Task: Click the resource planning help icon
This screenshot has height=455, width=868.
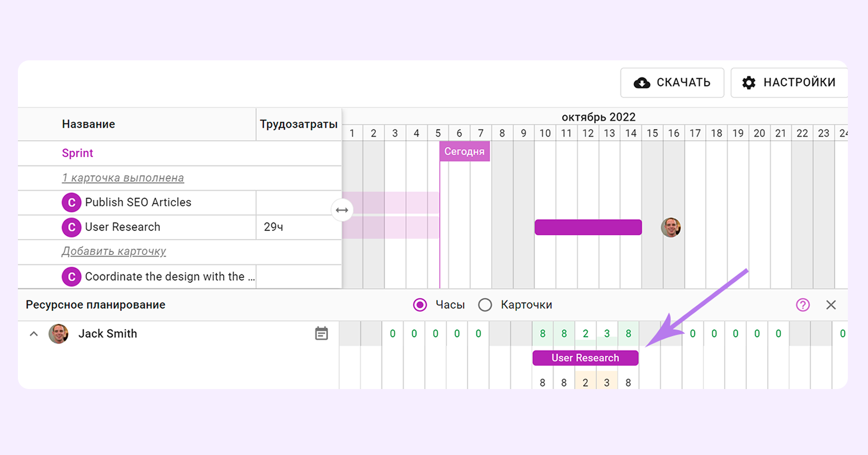Action: tap(803, 305)
